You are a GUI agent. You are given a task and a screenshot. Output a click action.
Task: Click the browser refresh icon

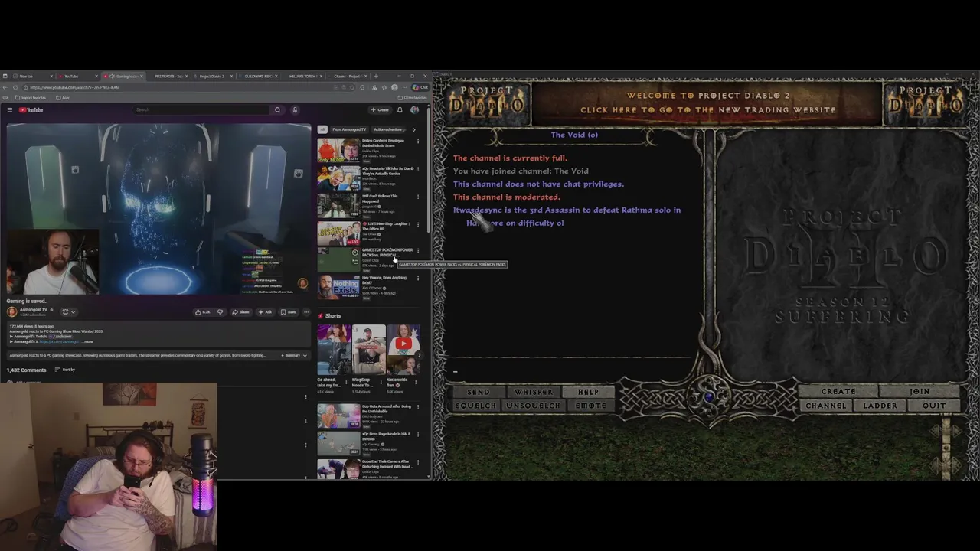click(15, 87)
